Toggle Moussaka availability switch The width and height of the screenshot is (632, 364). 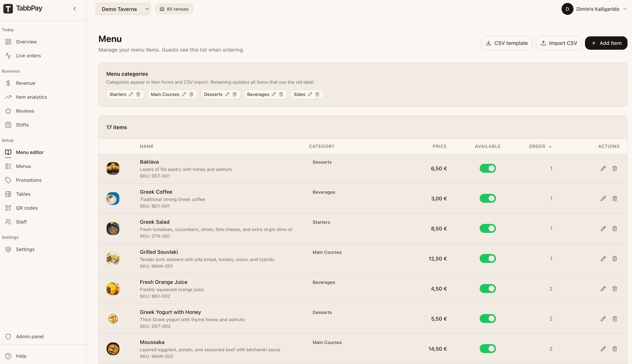[488, 348]
